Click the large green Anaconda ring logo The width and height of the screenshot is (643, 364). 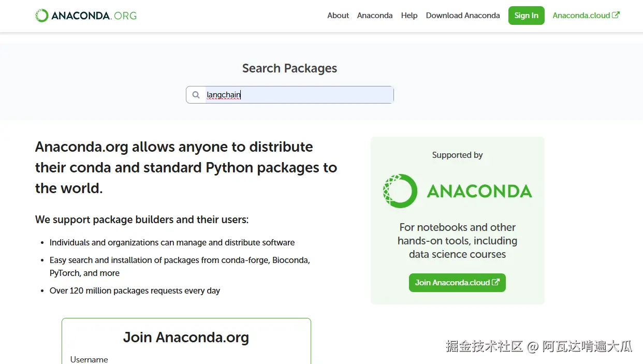pos(400,191)
